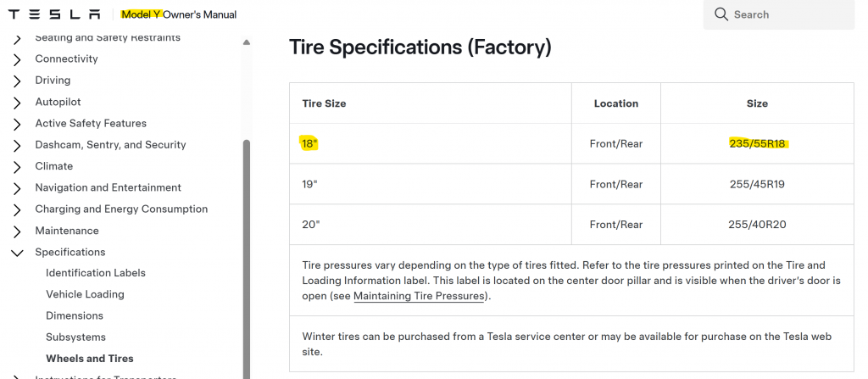This screenshot has height=379, width=868.
Task: Expand Charging and Energy Consumption chevron
Action: click(x=17, y=209)
